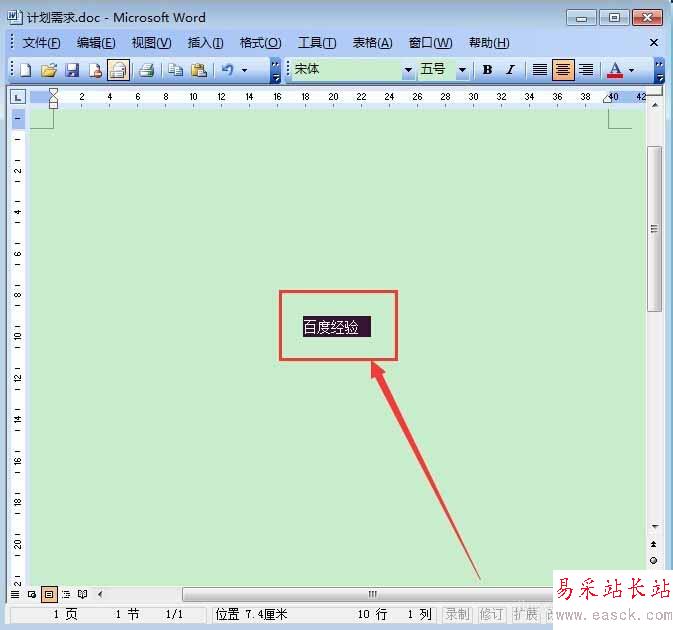673x630 pixels.
Task: Toggle center alignment
Action: coord(563,70)
